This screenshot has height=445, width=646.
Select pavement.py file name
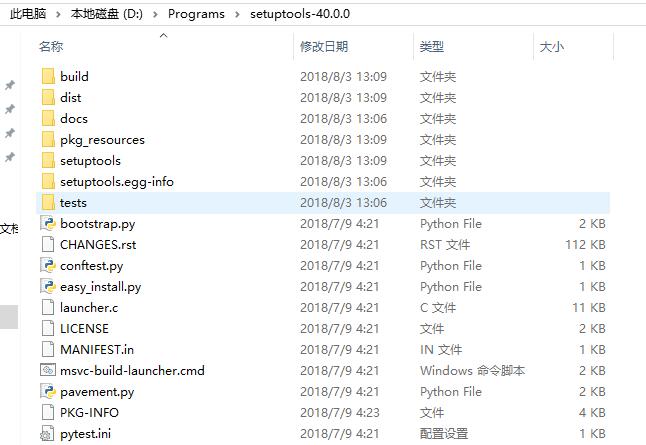97,392
